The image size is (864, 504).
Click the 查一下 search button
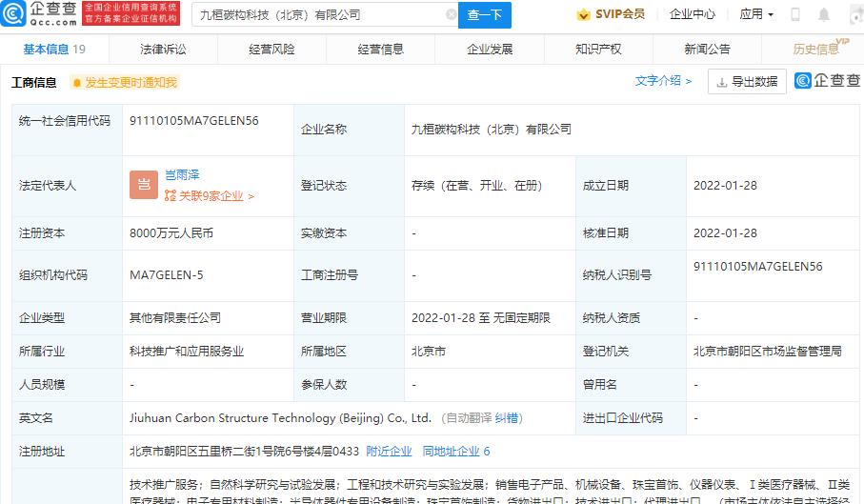(x=484, y=15)
